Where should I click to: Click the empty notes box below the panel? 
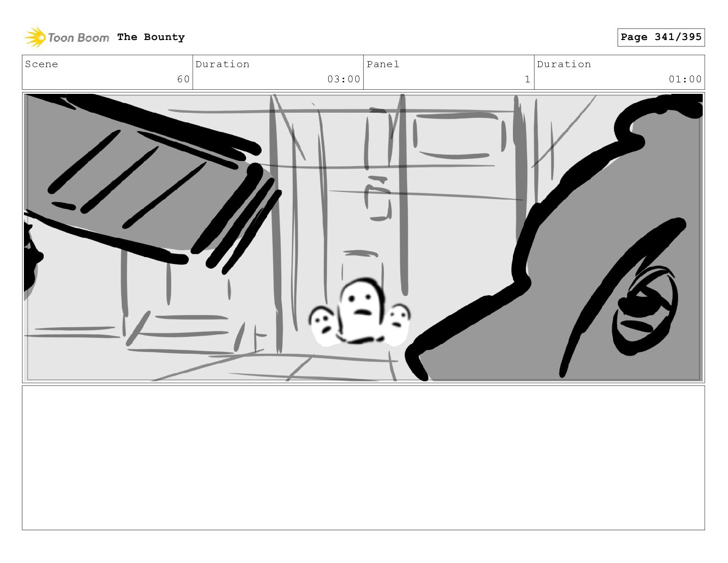(363, 458)
